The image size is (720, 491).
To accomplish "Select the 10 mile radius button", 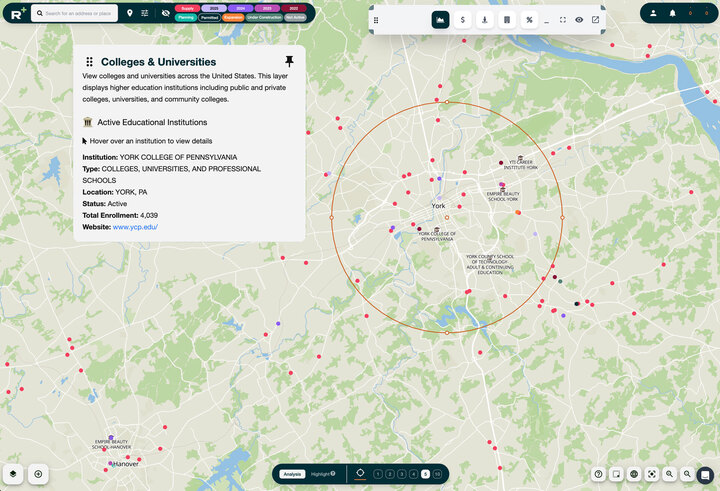I will 437,474.
